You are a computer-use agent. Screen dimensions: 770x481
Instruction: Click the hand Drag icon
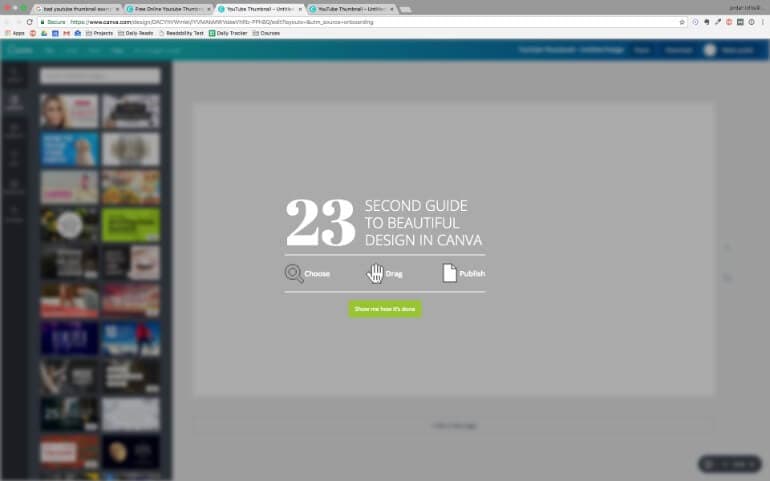(376, 273)
